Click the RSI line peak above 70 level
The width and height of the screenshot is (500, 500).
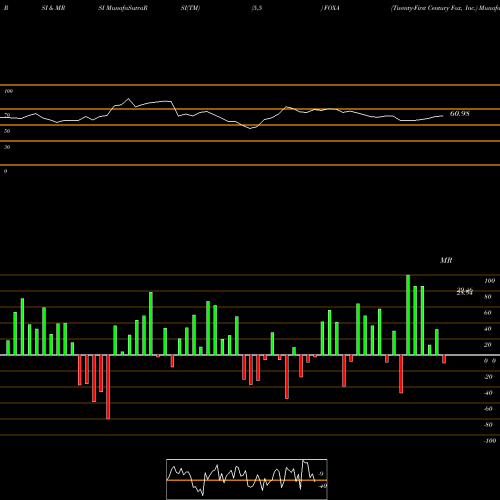129,99
